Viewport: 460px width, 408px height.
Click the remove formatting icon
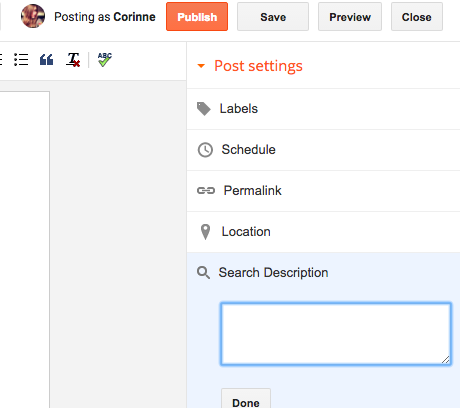73,60
